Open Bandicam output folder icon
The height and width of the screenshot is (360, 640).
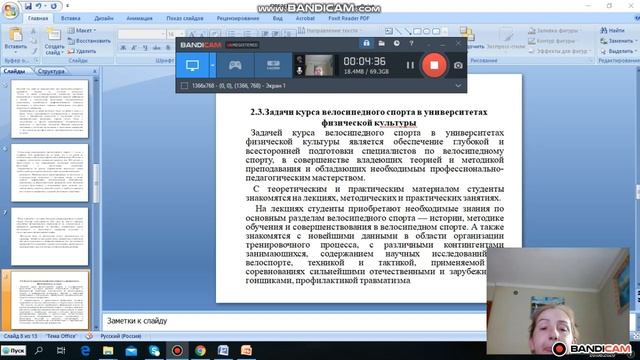[381, 43]
